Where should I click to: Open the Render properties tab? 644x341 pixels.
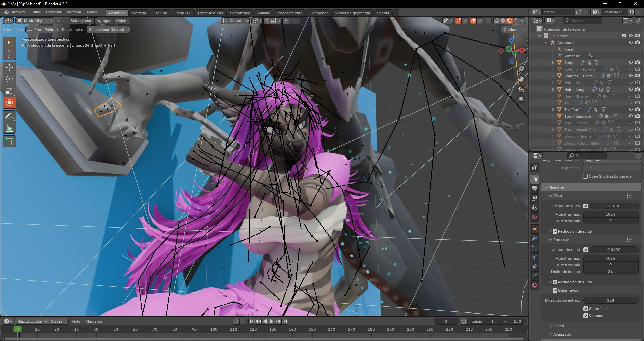[534, 179]
